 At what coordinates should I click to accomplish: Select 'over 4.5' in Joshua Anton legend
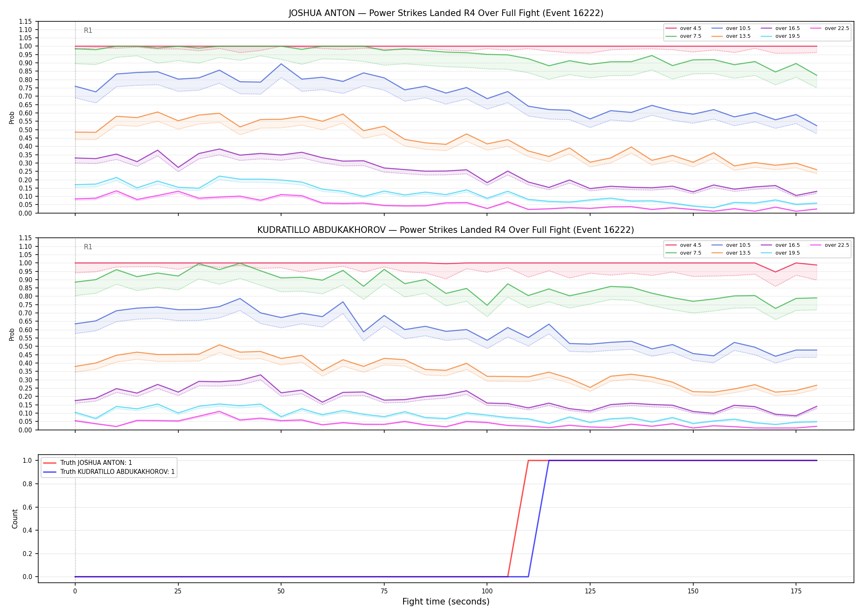683,28
